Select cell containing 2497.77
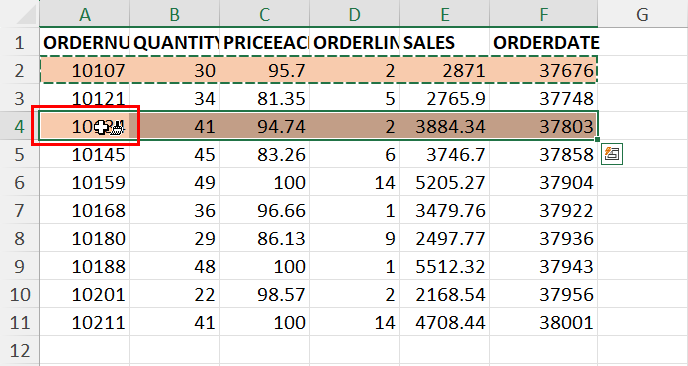The image size is (688, 366). tap(444, 239)
